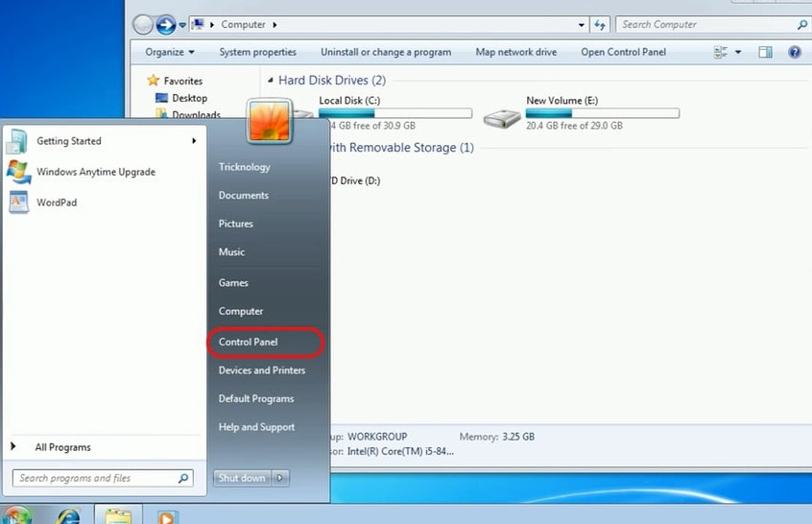Show the preview pane

tap(765, 52)
